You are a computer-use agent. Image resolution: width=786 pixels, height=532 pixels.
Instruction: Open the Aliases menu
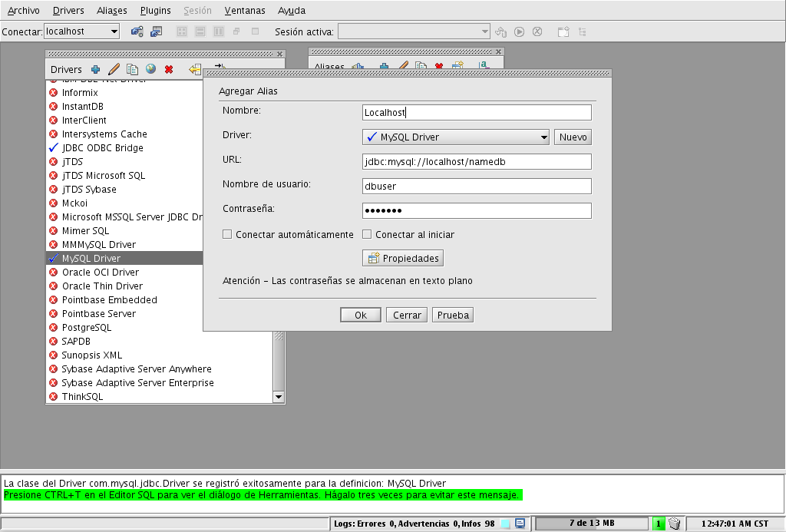pos(112,10)
